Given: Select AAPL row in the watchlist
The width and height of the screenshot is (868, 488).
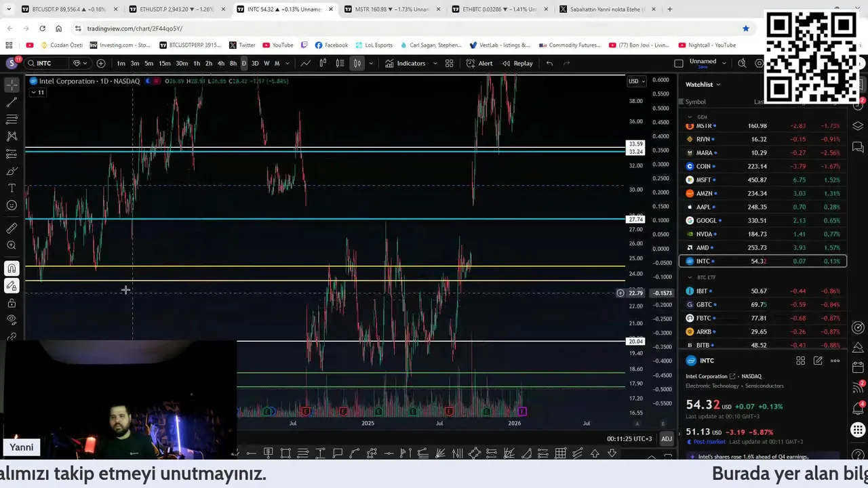Looking at the screenshot, I should 763,207.
